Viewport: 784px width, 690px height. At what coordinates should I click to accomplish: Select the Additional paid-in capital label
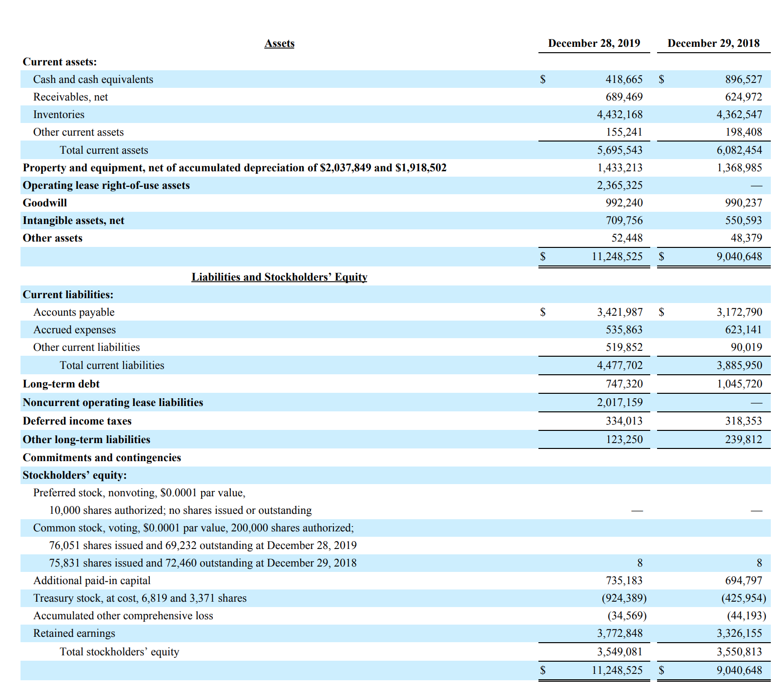coord(92,581)
